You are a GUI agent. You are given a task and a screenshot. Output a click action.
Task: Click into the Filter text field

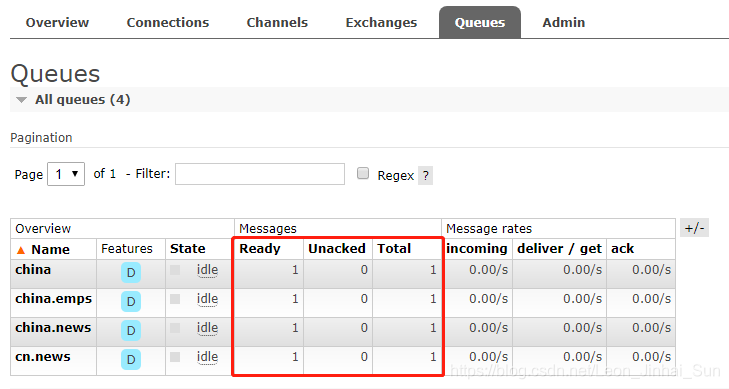260,174
